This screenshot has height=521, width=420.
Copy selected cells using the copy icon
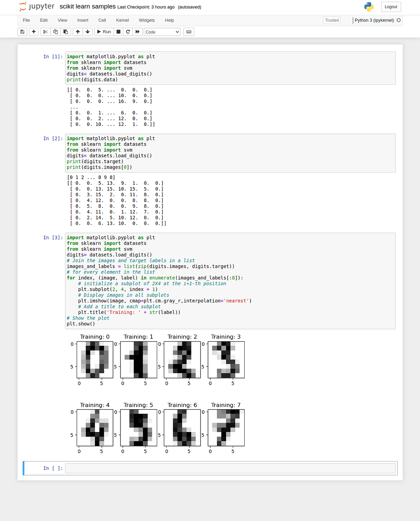point(55,32)
